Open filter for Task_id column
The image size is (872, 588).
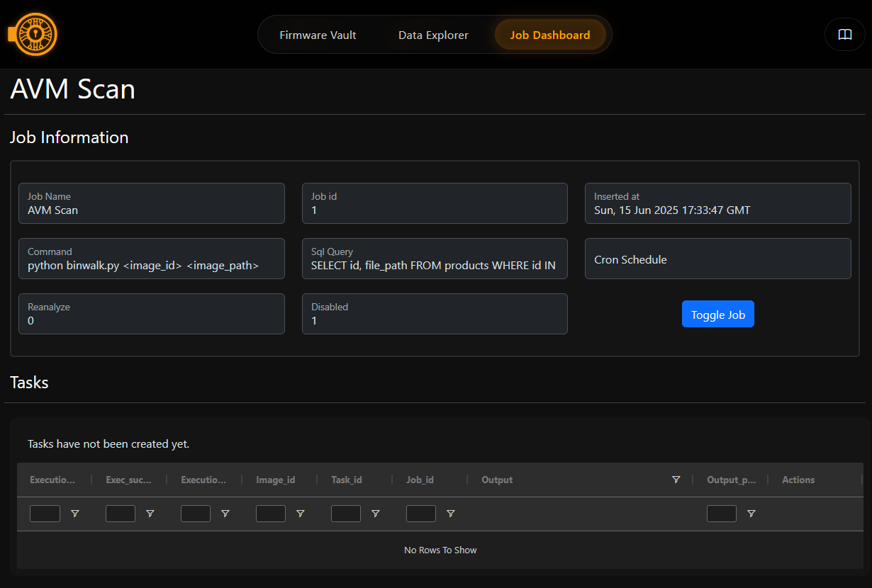[376, 514]
